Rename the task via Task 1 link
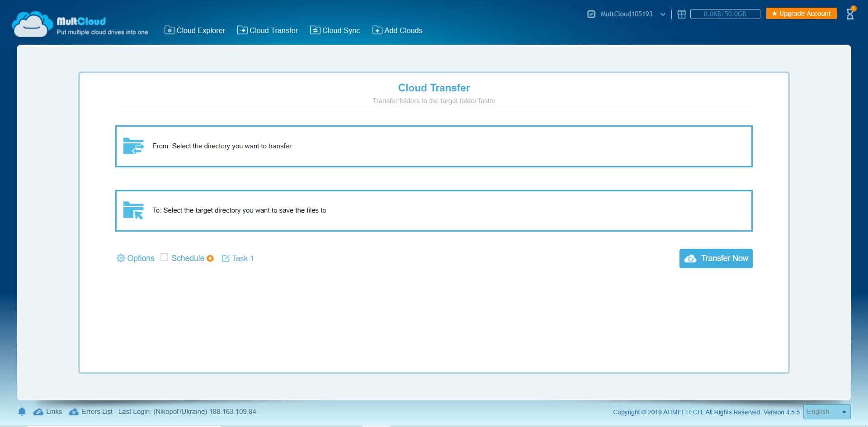868x427 pixels. click(243, 258)
